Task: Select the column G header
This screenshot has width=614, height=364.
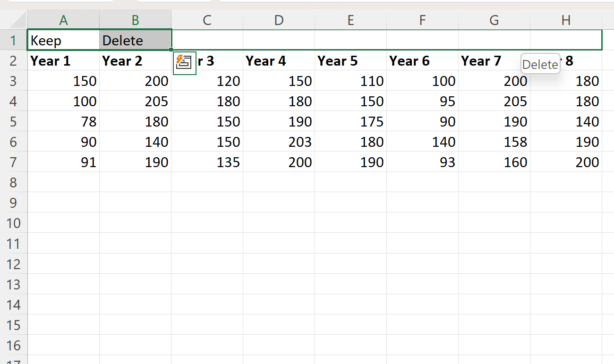Action: [494, 20]
